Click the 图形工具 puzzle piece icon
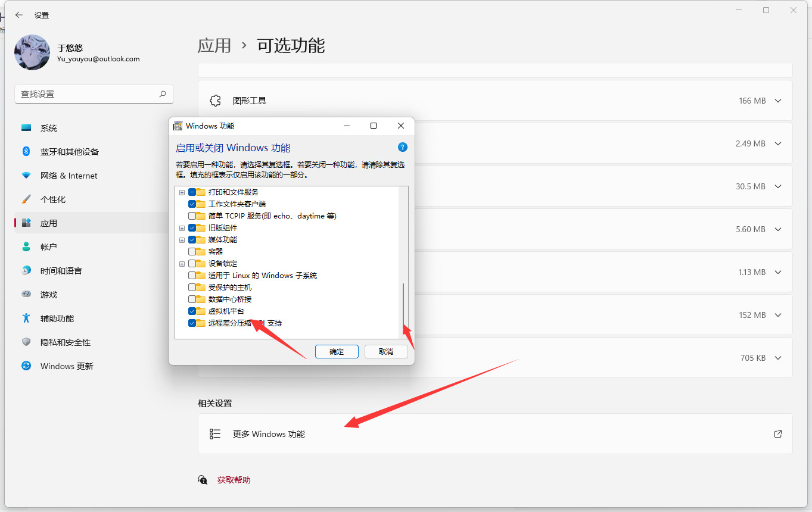Viewport: 812px width, 512px height. click(216, 101)
